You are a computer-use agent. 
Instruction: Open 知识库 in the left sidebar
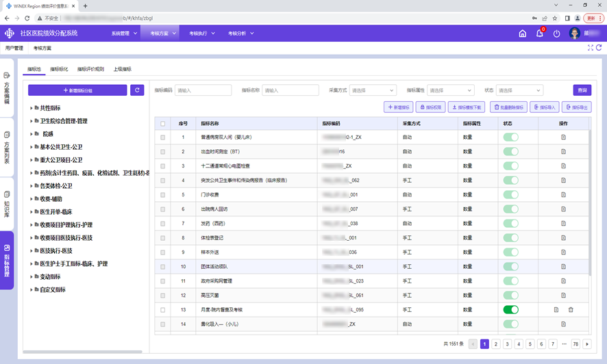pos(7,204)
